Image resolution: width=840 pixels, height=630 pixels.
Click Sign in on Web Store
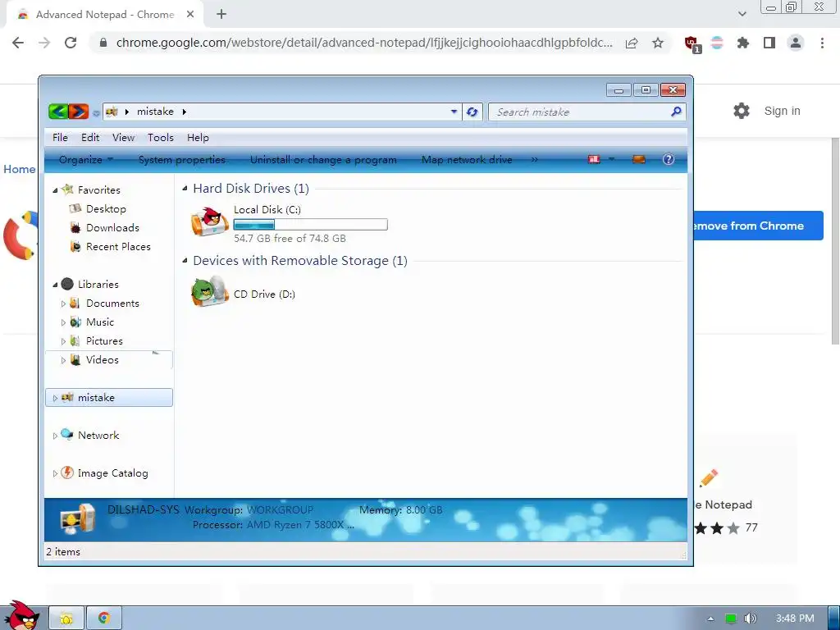782,111
